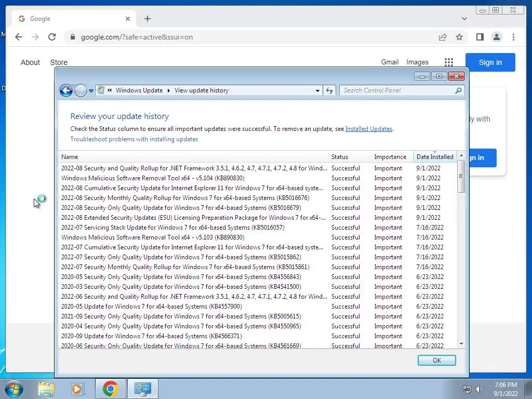Select the Google tab in Chrome
Viewport: 532px width, 399px height.
pos(74,19)
